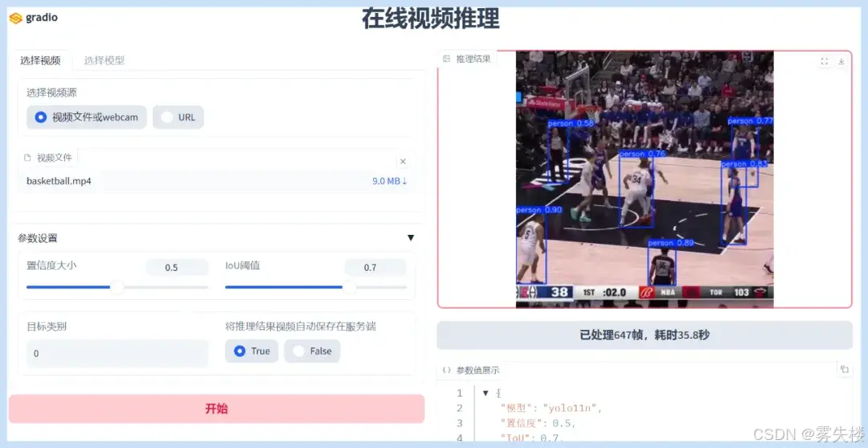Screen dimensions: 868x448
Task: Focus the 置信度大小 number box 0.5
Action: pyautogui.click(x=177, y=268)
